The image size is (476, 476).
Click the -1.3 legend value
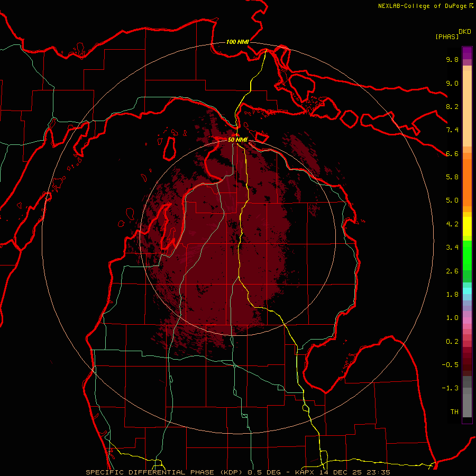(x=450, y=388)
